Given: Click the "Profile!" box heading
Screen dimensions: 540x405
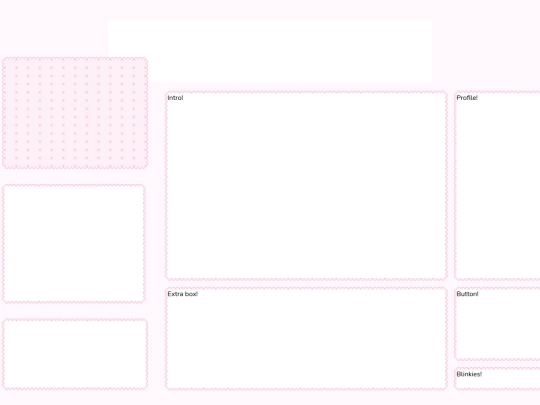Looking at the screenshot, I should coord(467,98).
